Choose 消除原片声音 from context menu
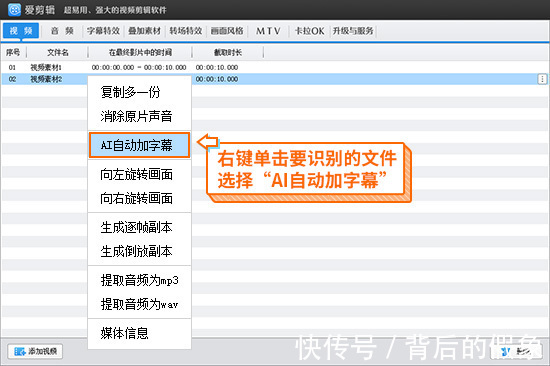This screenshot has width=550, height=366. point(139,116)
